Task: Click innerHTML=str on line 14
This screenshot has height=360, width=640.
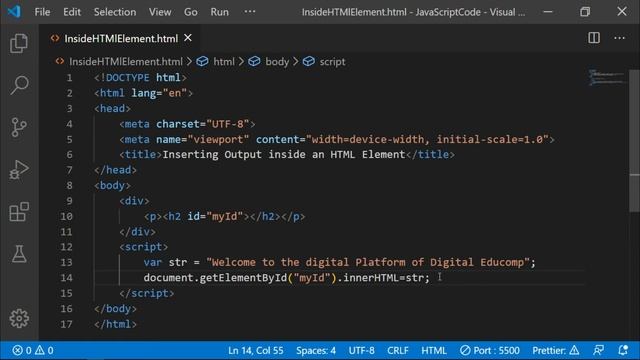Action: tap(384, 278)
